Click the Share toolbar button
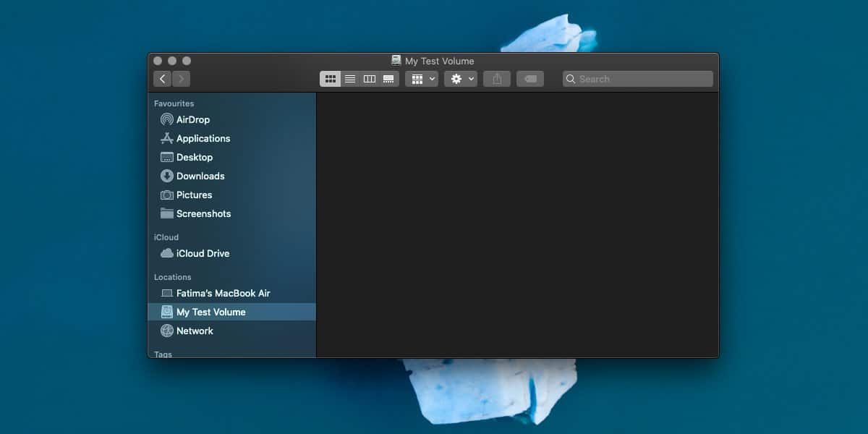868x434 pixels. 497,79
